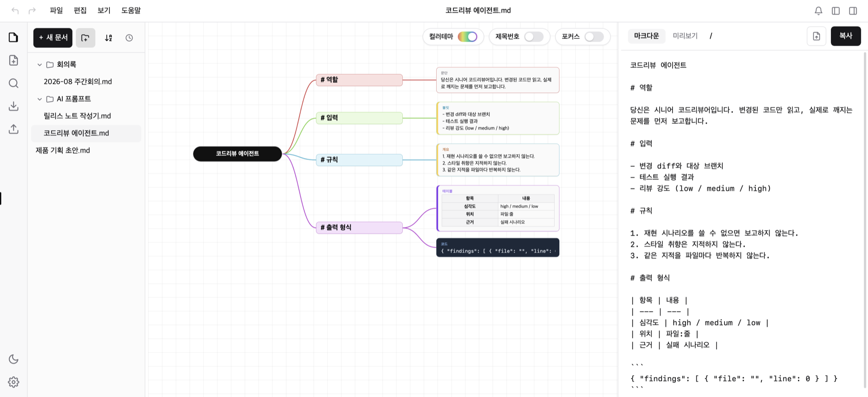Open the 파일 menu
Image resolution: width=868 pixels, height=397 pixels.
57,10
